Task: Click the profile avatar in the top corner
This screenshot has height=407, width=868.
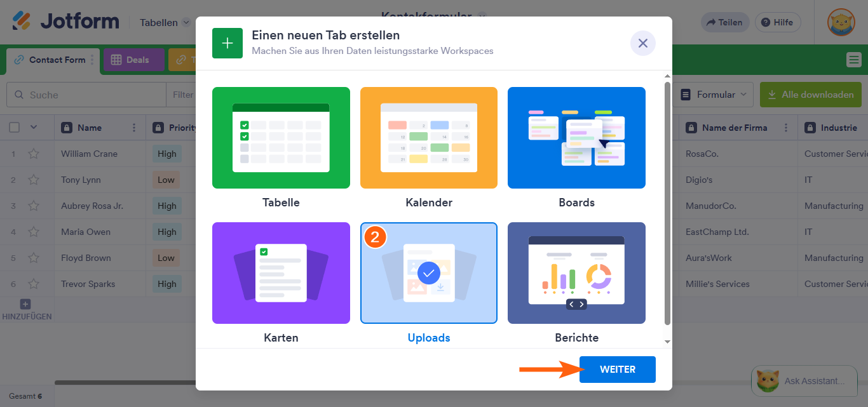Action: pyautogui.click(x=841, y=22)
